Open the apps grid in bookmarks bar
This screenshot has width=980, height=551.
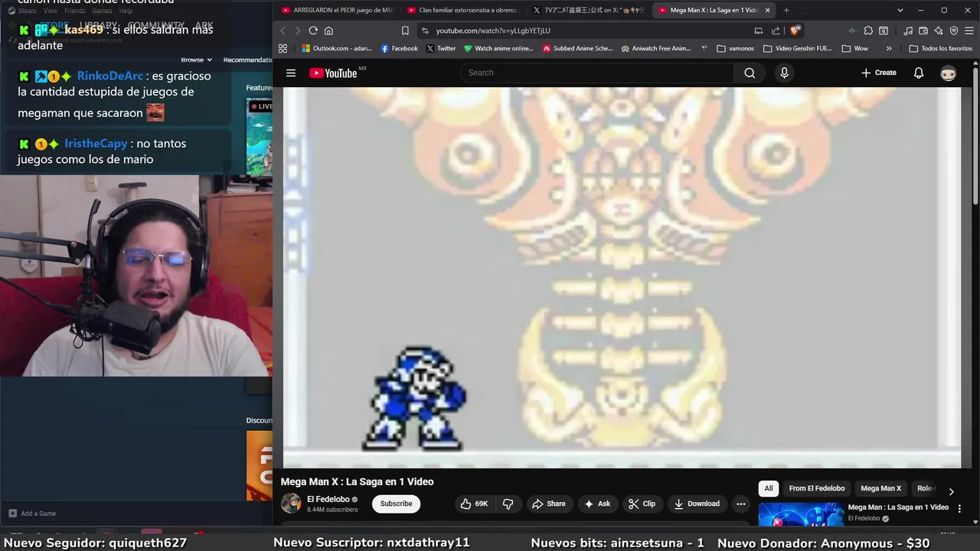pyautogui.click(x=283, y=48)
